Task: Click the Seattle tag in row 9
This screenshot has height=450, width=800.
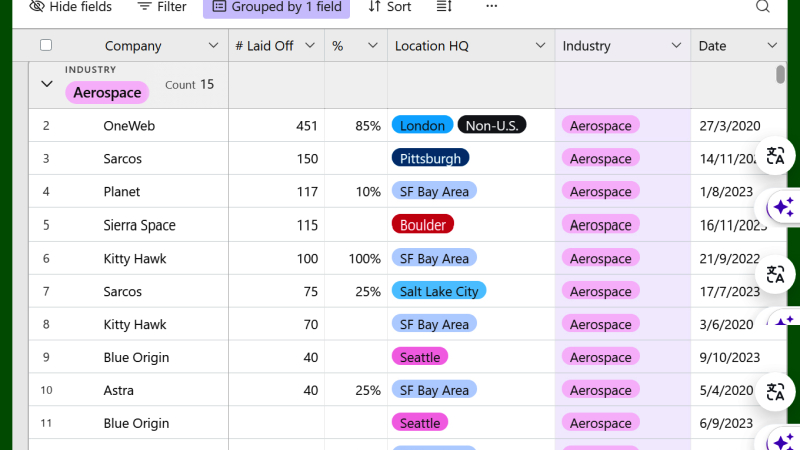Action: pyautogui.click(x=420, y=357)
